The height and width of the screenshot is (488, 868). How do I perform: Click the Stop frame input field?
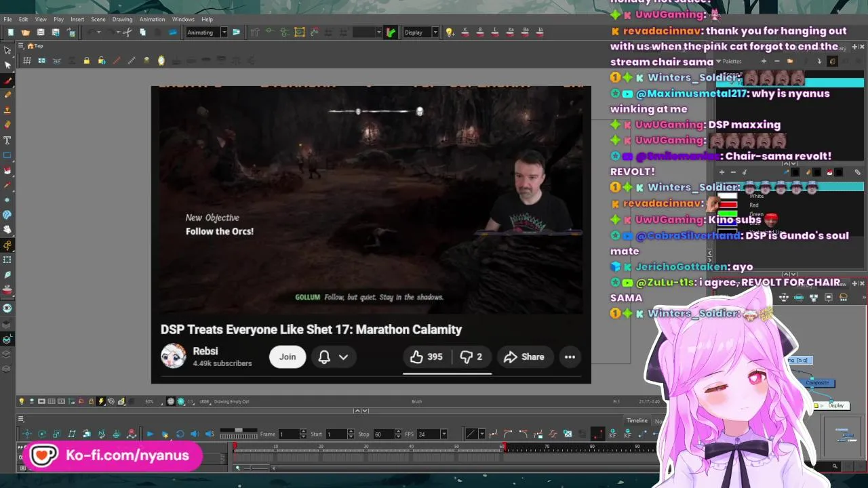point(385,434)
